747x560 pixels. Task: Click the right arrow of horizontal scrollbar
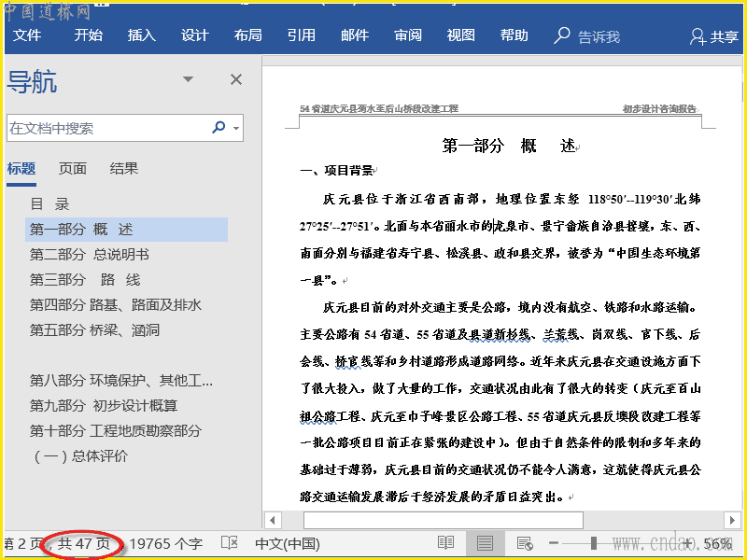point(732,520)
